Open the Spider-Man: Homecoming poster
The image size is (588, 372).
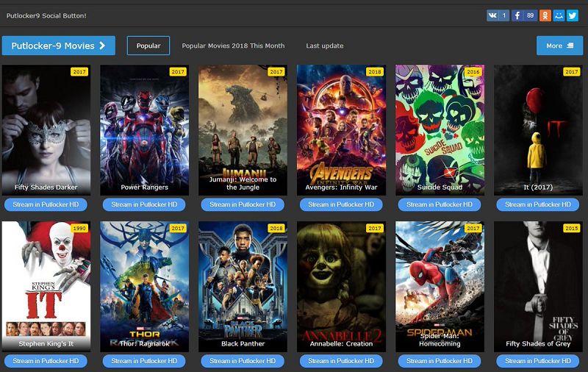[440, 287]
